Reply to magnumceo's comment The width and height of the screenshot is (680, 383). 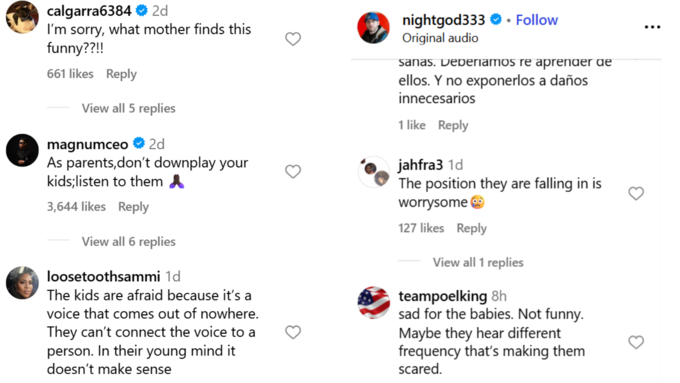coord(134,207)
